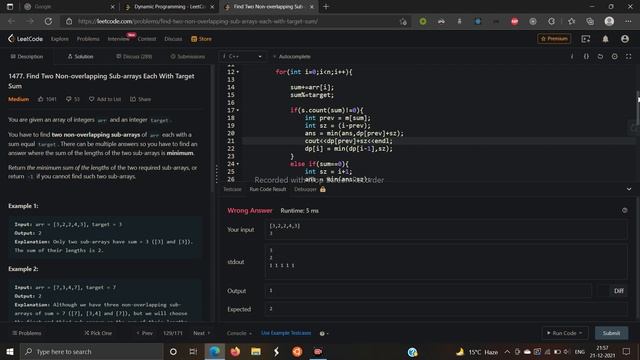Click code line 21 cout statement

coord(348,141)
